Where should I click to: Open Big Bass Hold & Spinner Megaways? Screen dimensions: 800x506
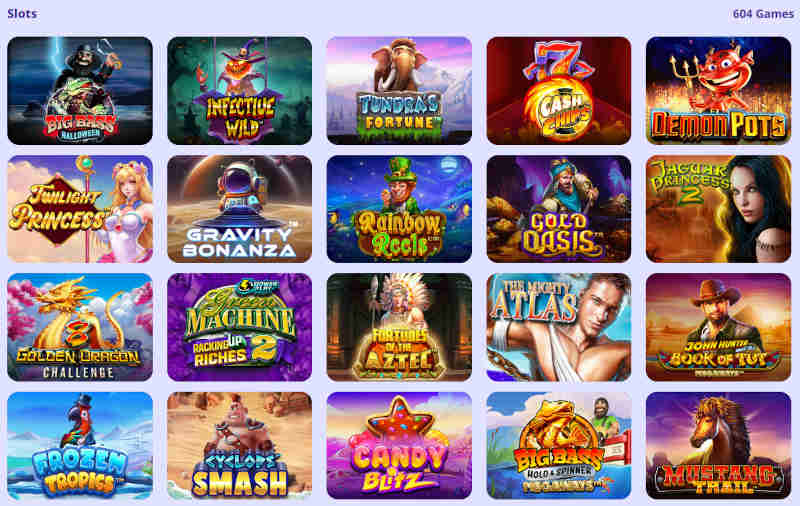(559, 446)
